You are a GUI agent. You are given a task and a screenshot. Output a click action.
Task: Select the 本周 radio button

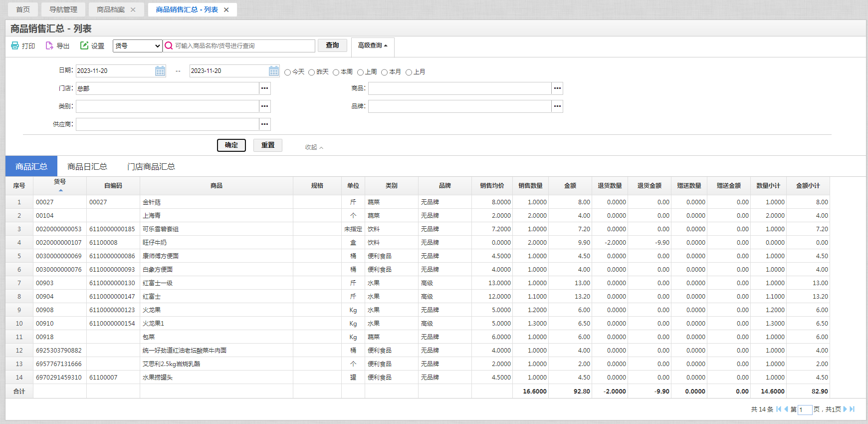pyautogui.click(x=336, y=72)
